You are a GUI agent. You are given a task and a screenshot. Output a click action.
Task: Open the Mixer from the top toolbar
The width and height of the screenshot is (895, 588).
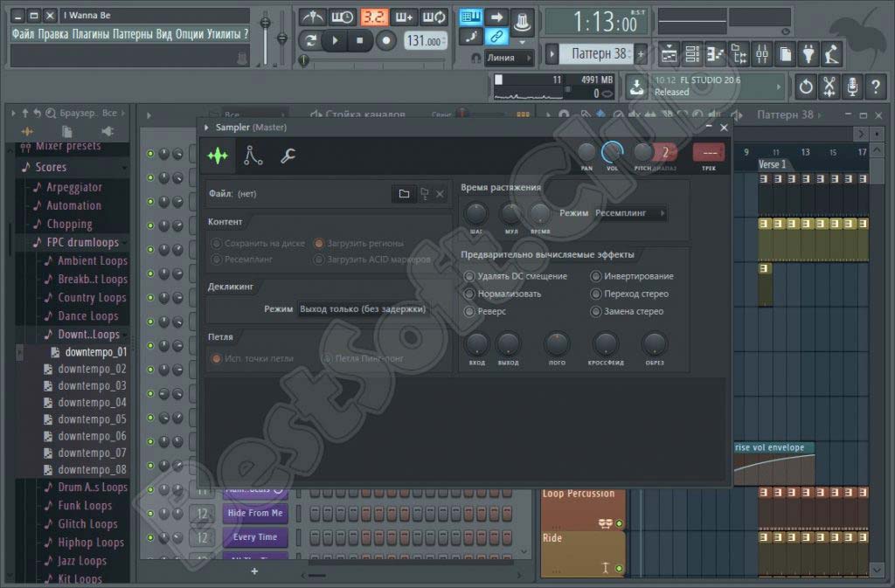click(x=760, y=53)
